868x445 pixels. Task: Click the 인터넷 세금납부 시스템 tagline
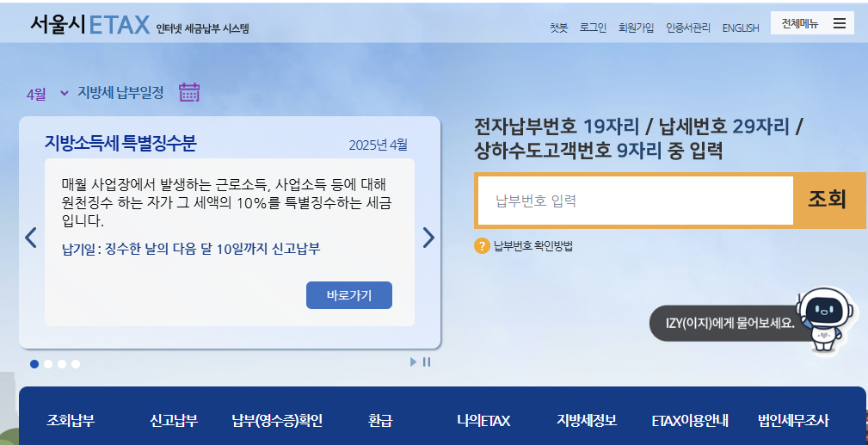coord(203,28)
